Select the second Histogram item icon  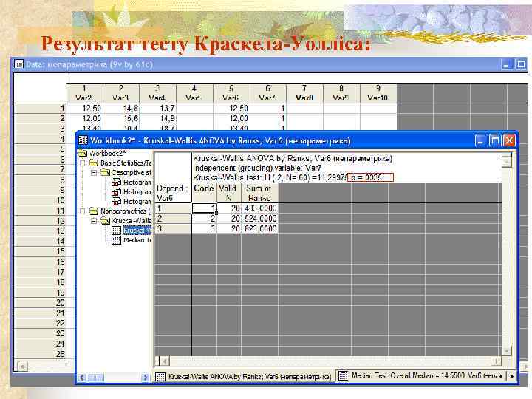pos(117,192)
